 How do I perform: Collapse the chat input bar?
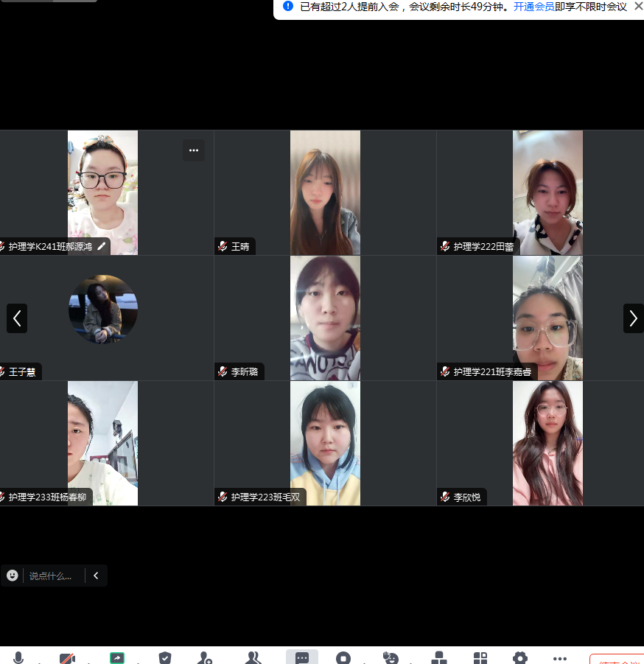coord(96,576)
